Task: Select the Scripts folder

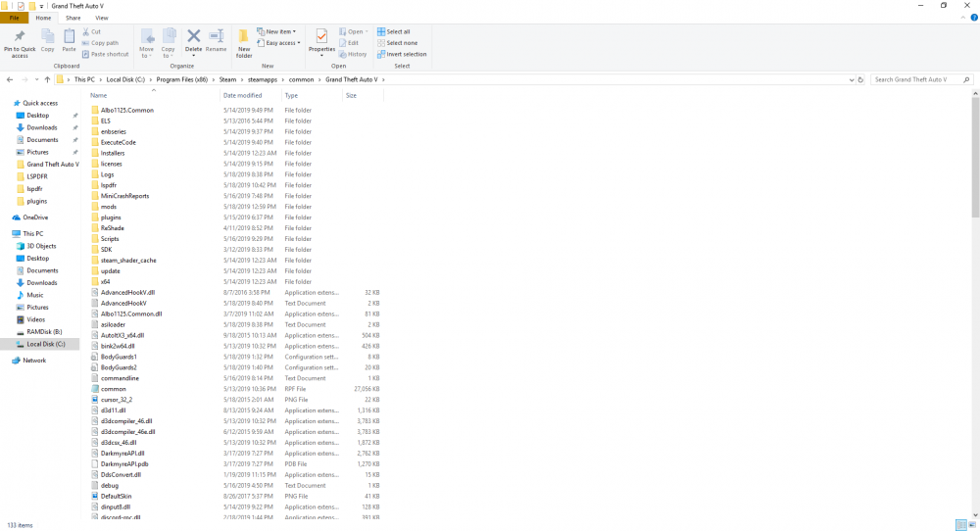Action: 110,239
